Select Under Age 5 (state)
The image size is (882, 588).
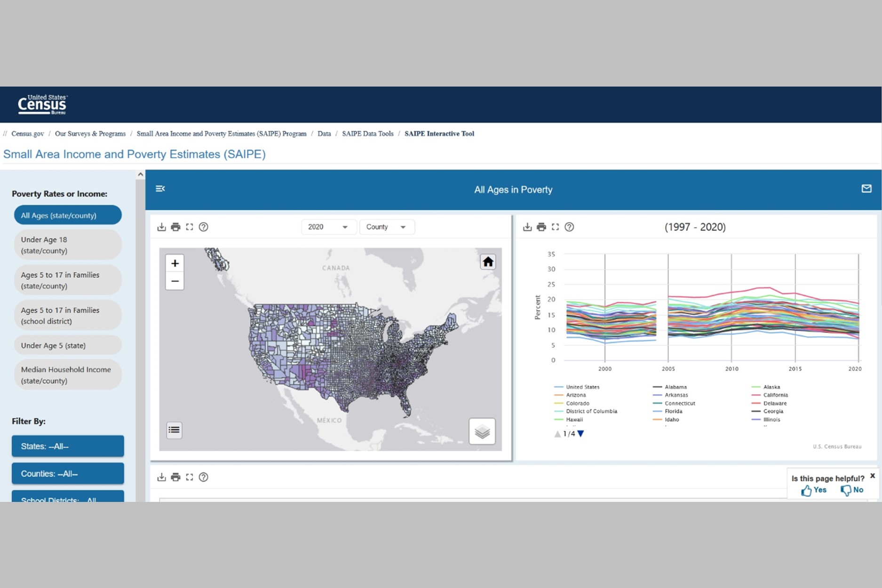pyautogui.click(x=68, y=345)
